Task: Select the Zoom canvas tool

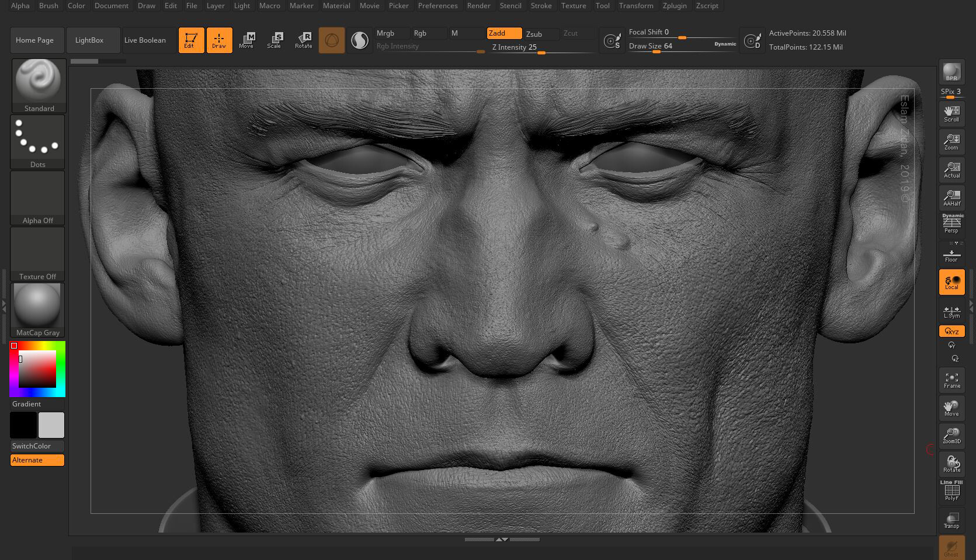Action: tap(951, 142)
